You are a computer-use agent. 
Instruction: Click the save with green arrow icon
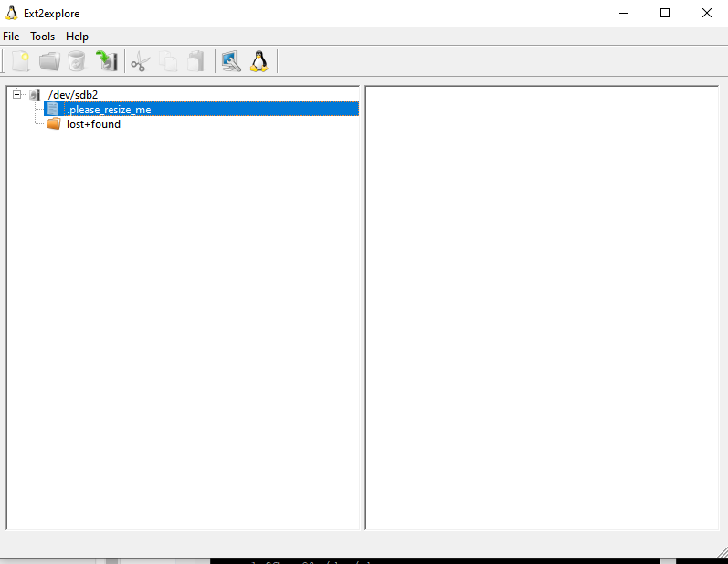pos(107,61)
